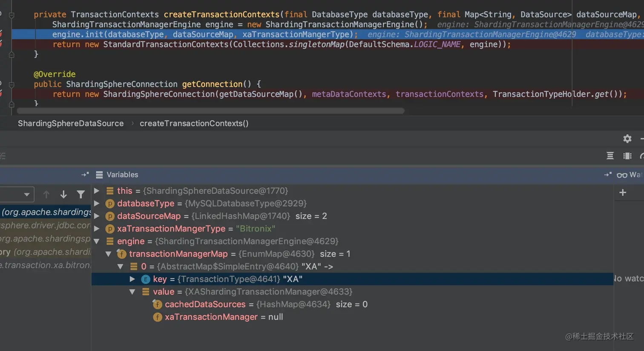Switch to the Watches tab
The width and height of the screenshot is (644, 351).
[x=630, y=174]
